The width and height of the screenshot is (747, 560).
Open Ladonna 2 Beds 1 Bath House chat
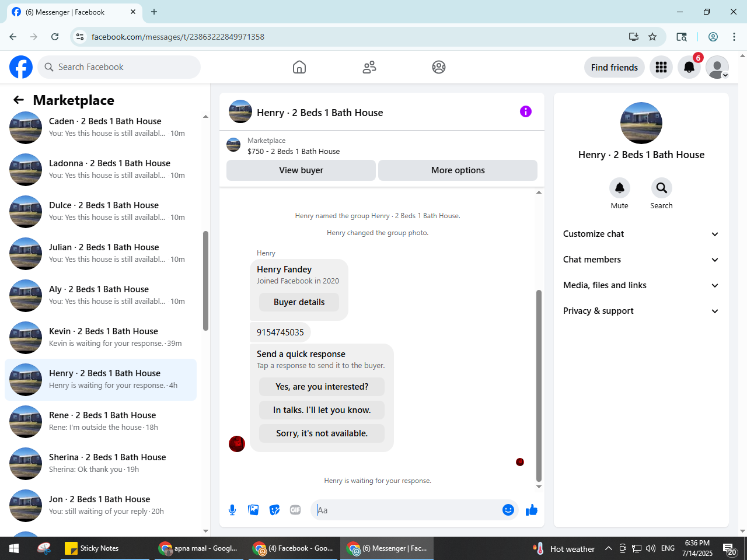pos(100,169)
